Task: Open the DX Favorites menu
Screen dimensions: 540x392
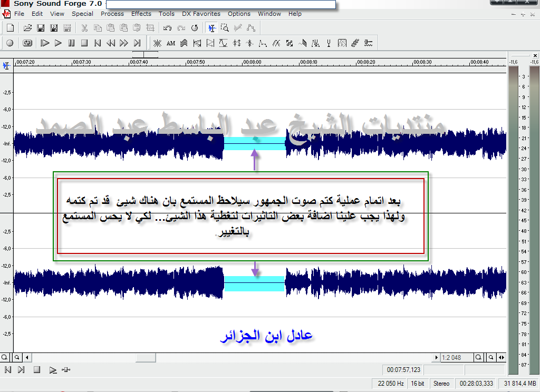Action: 201,14
